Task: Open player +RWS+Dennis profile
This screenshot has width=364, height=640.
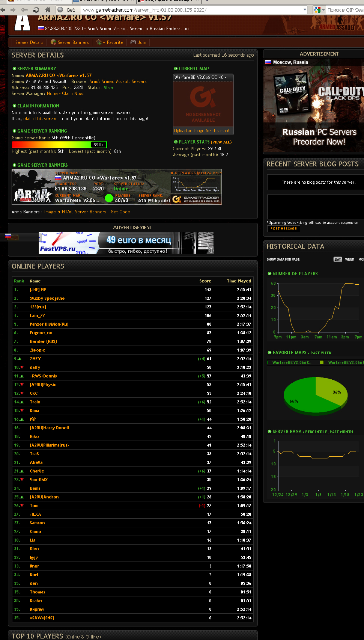Action: click(x=44, y=376)
